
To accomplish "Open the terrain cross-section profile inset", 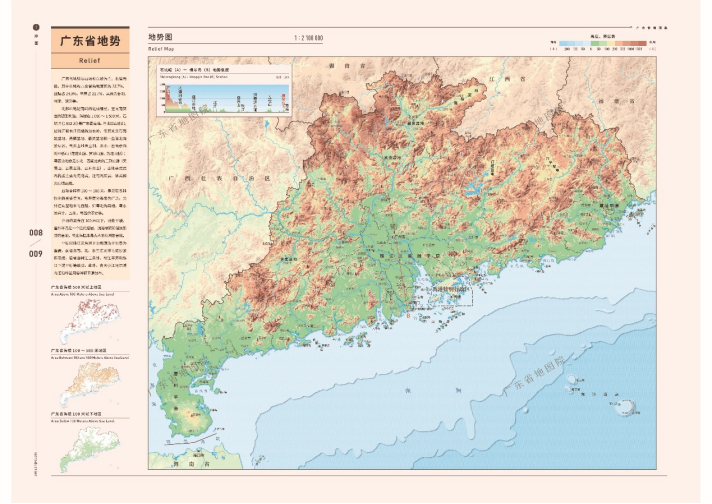I will click(x=224, y=90).
